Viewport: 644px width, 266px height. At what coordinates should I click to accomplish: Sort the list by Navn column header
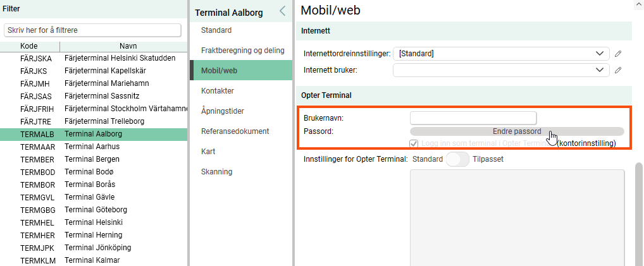(x=128, y=46)
